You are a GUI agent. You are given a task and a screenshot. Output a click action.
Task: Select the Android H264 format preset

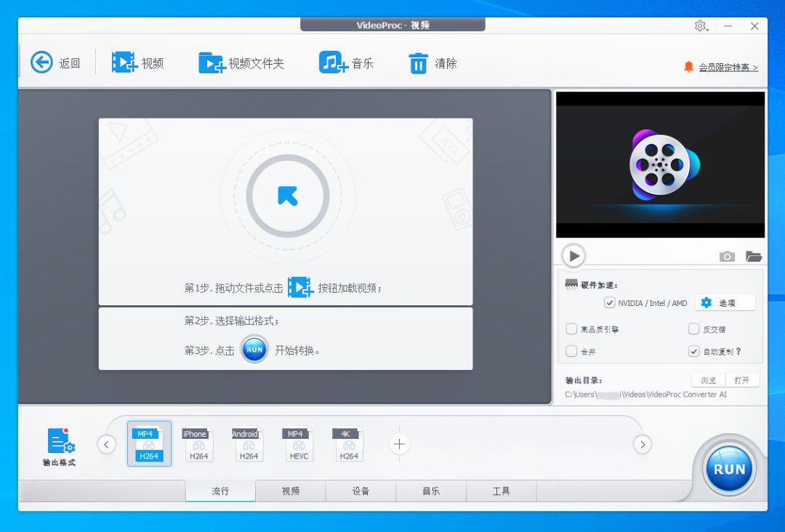tap(248, 443)
